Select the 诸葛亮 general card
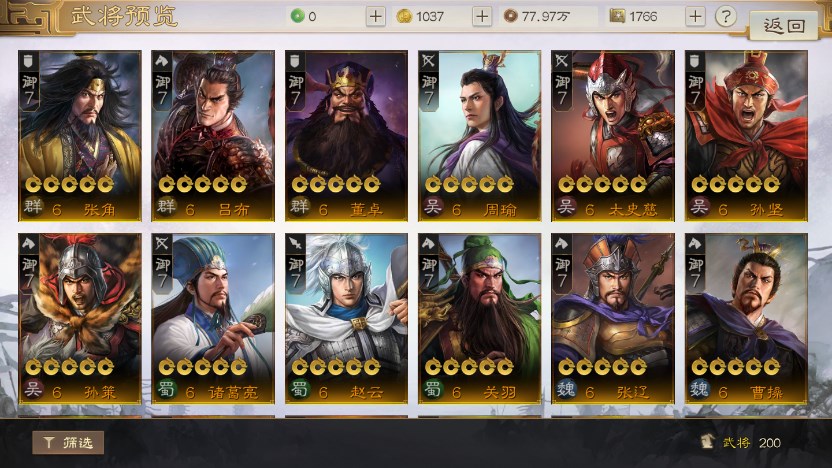Viewport: 832px width, 468px height. click(x=213, y=318)
